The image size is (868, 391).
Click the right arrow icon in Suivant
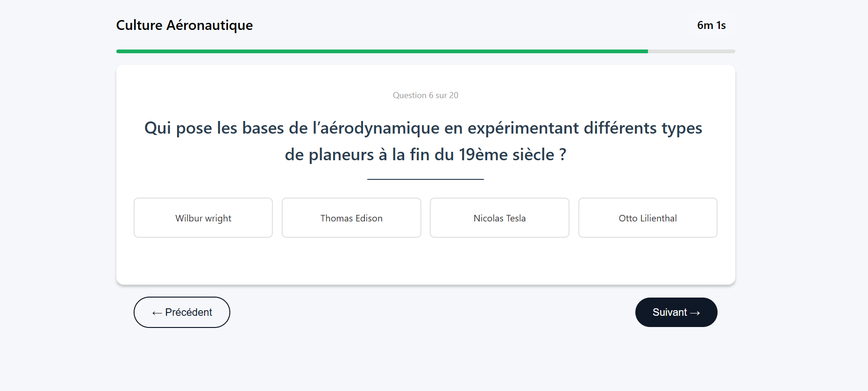[x=695, y=313]
